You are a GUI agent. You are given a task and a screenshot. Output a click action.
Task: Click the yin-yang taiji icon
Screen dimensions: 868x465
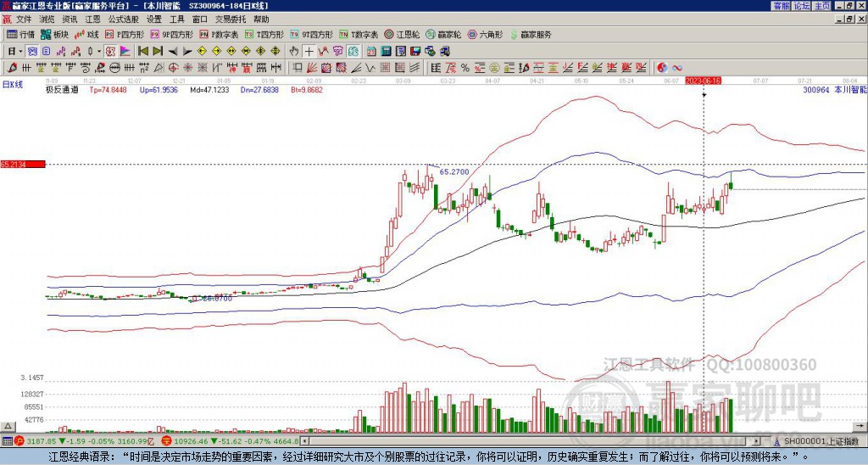coord(662,68)
